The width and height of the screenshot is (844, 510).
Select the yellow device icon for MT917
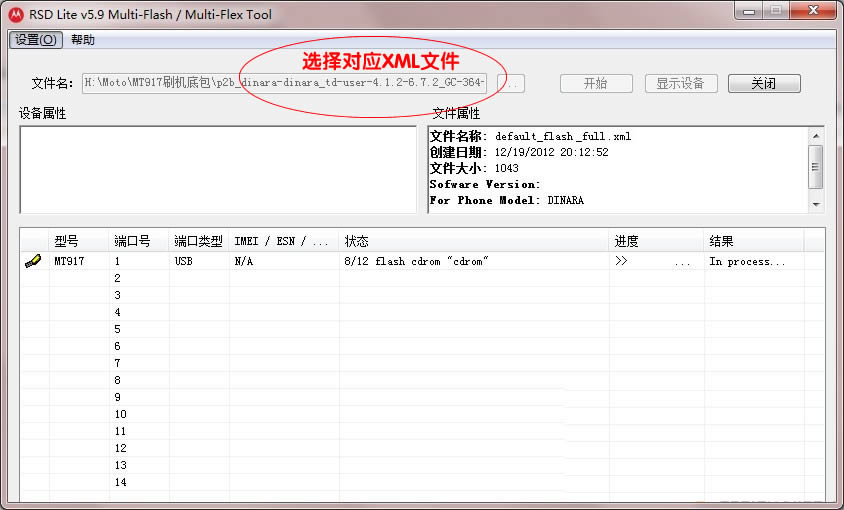(33, 262)
